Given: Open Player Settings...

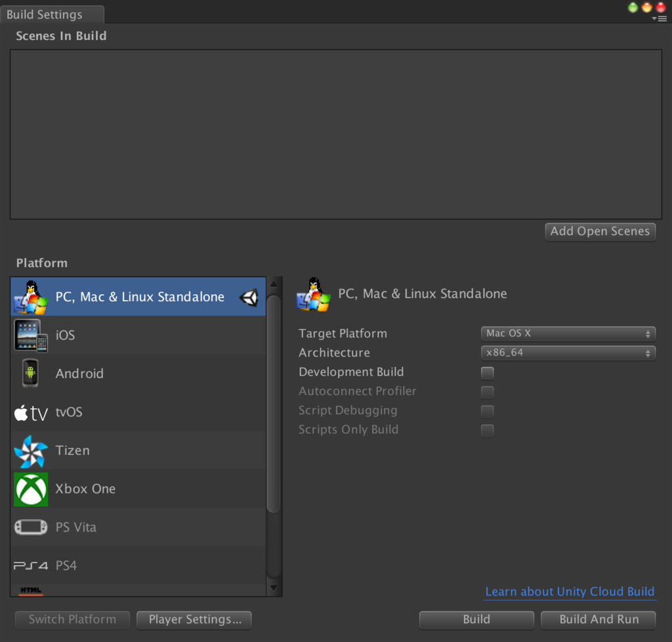Looking at the screenshot, I should (194, 620).
